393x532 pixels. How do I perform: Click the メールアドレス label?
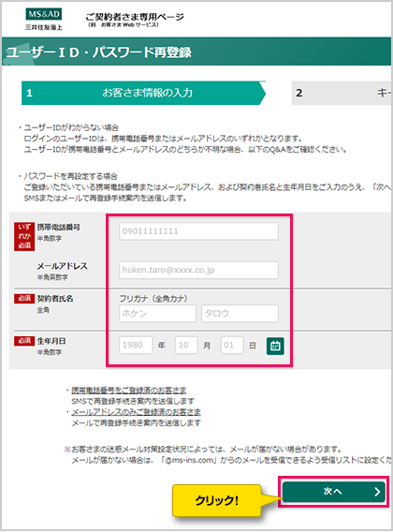63,266
